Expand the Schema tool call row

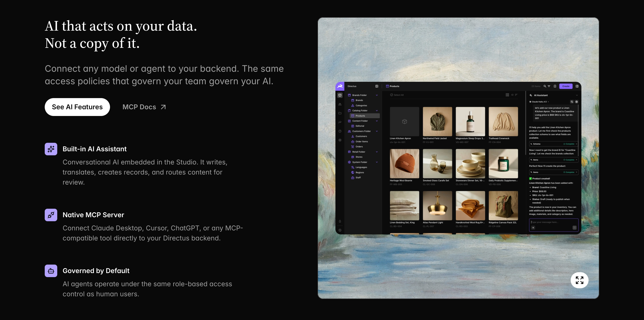553,144
